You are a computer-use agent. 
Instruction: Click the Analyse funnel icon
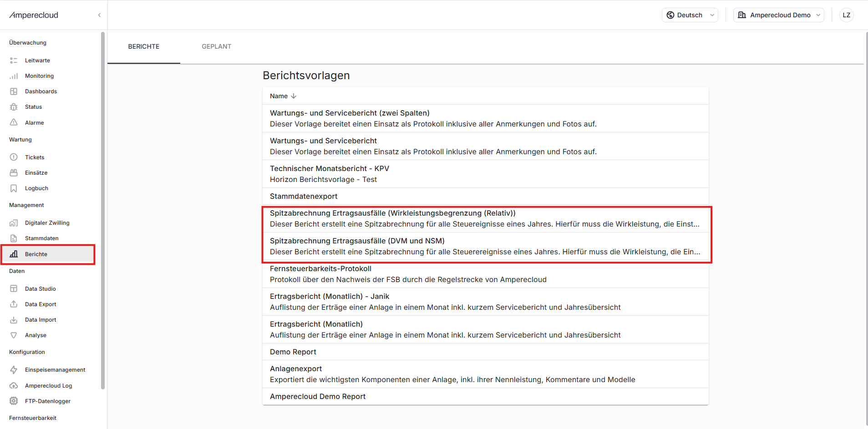[14, 335]
